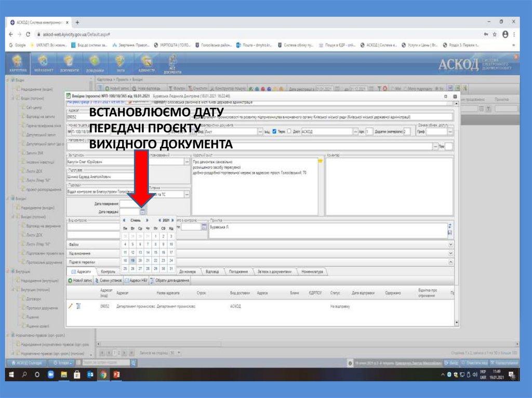Go to previous year before 2021
Image resolution: width=532 pixels, height=398 pixels.
click(160, 221)
